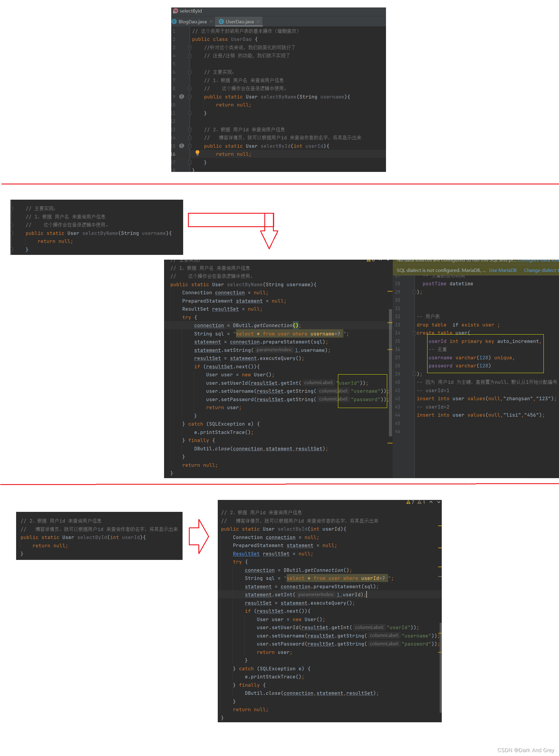The image size is (559, 756).
Task: Open the BlogDao.java editor tab
Action: point(192,22)
